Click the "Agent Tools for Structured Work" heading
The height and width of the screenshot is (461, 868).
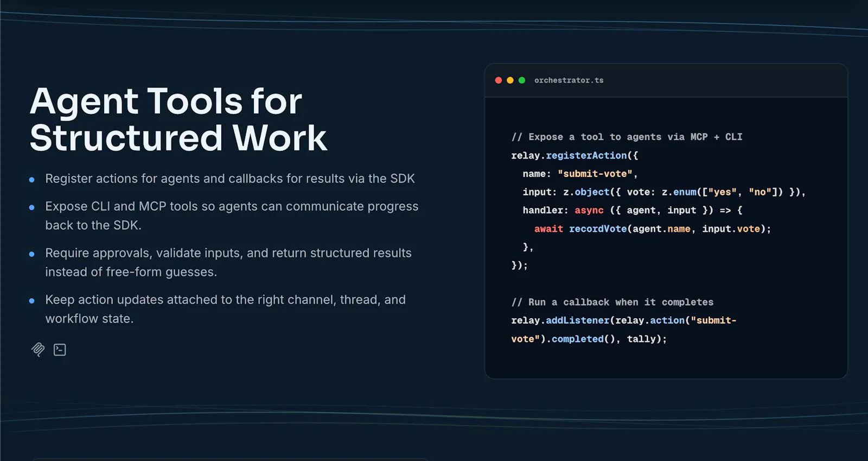(178, 119)
